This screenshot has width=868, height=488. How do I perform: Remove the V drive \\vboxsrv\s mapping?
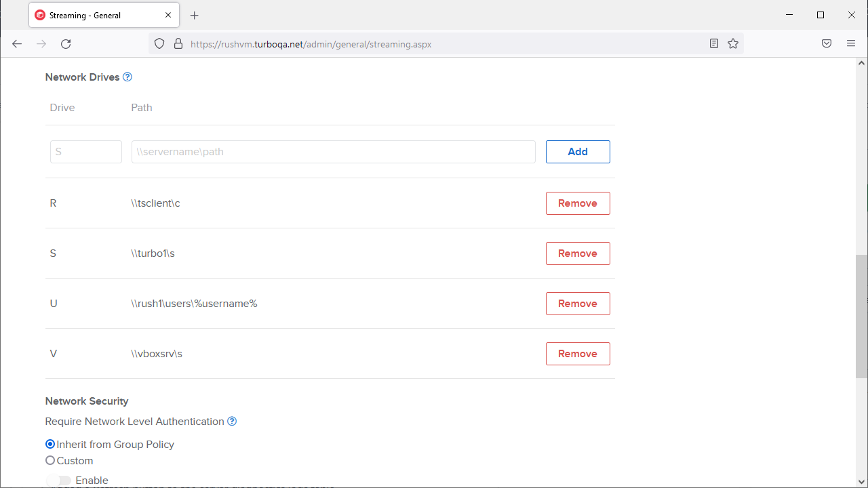[x=578, y=354]
